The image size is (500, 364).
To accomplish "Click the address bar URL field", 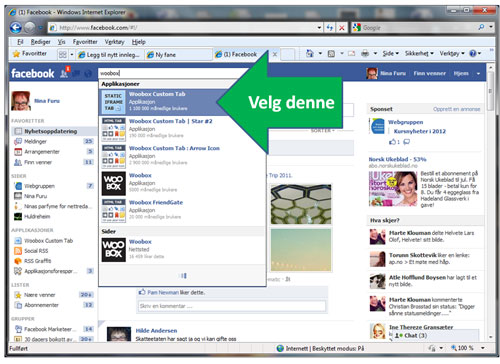I will click(x=182, y=28).
